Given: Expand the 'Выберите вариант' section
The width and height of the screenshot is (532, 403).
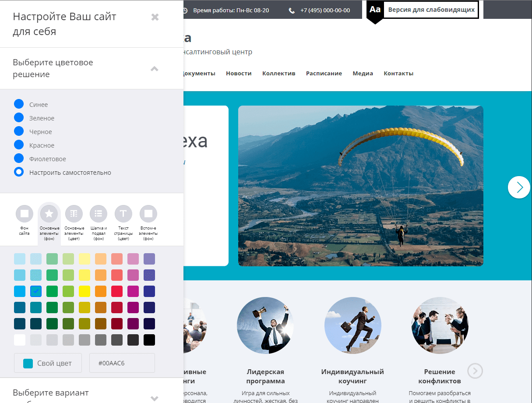Looking at the screenshot, I should tap(154, 398).
